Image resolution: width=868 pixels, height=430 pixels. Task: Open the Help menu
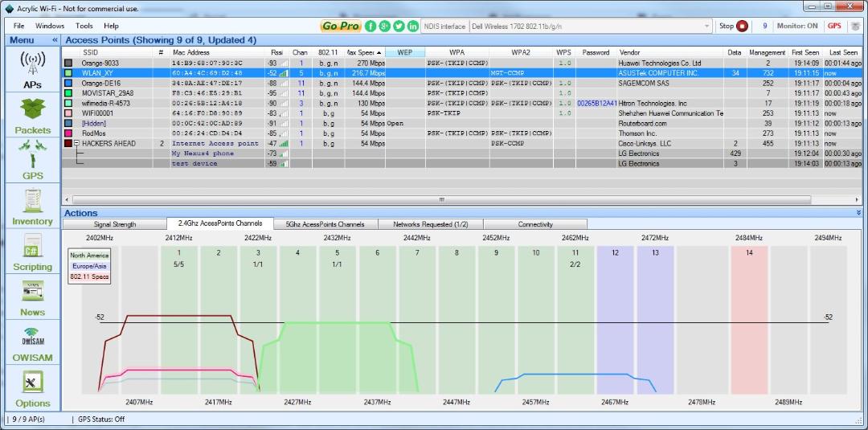pos(111,26)
